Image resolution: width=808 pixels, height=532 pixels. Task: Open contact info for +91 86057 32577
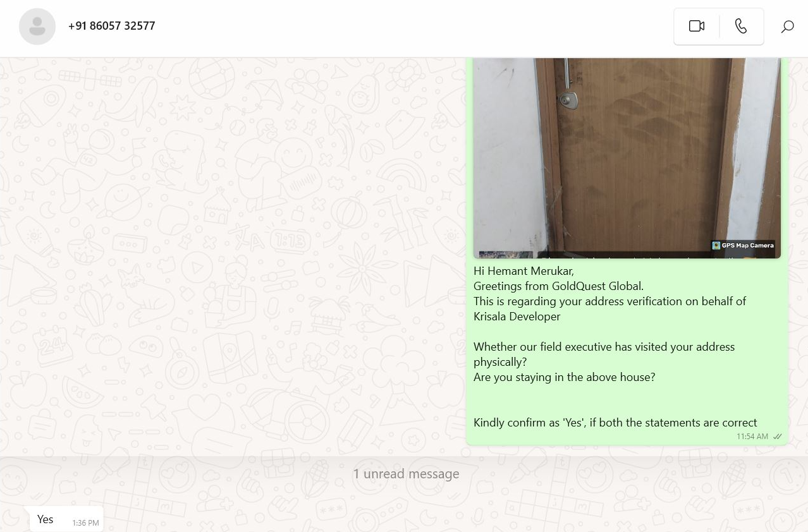pos(112,26)
